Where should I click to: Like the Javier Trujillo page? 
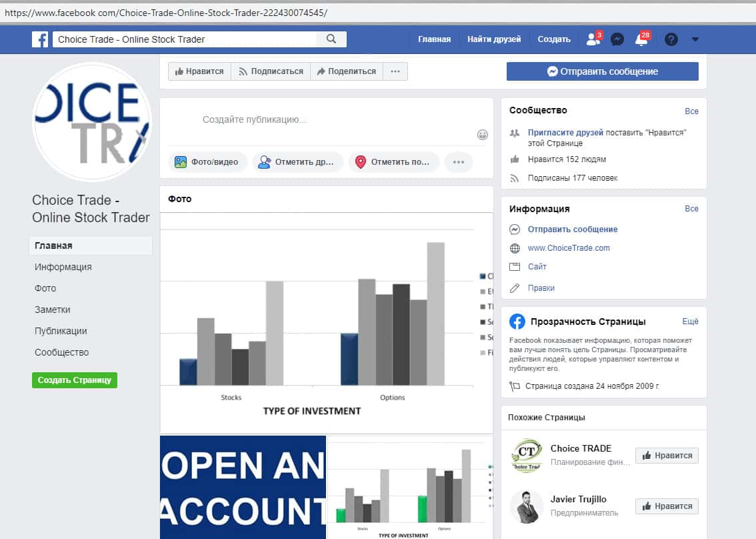(x=667, y=506)
